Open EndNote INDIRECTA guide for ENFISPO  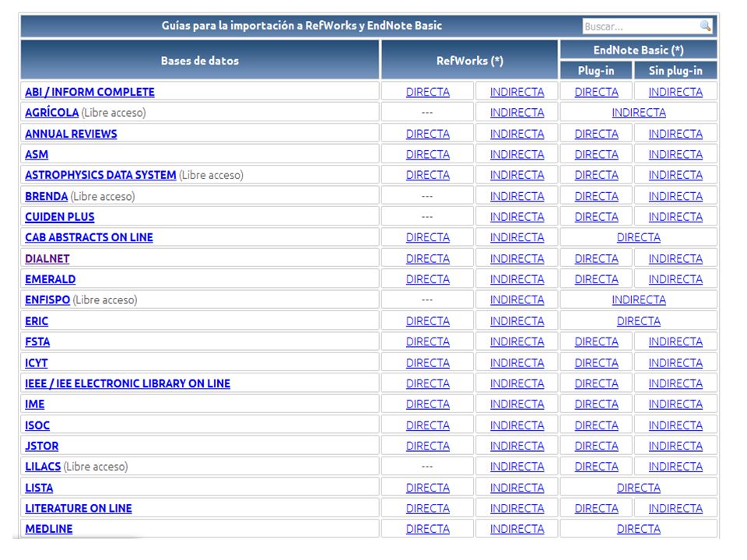[x=639, y=300]
